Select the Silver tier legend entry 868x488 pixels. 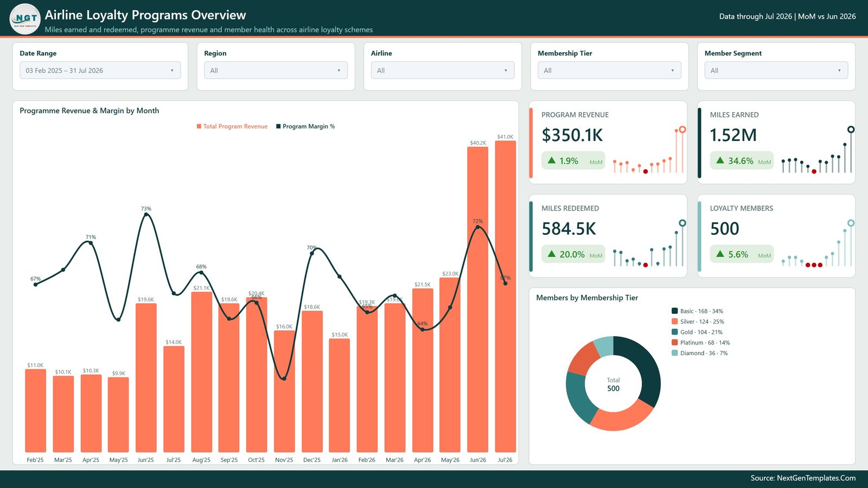click(x=698, y=322)
